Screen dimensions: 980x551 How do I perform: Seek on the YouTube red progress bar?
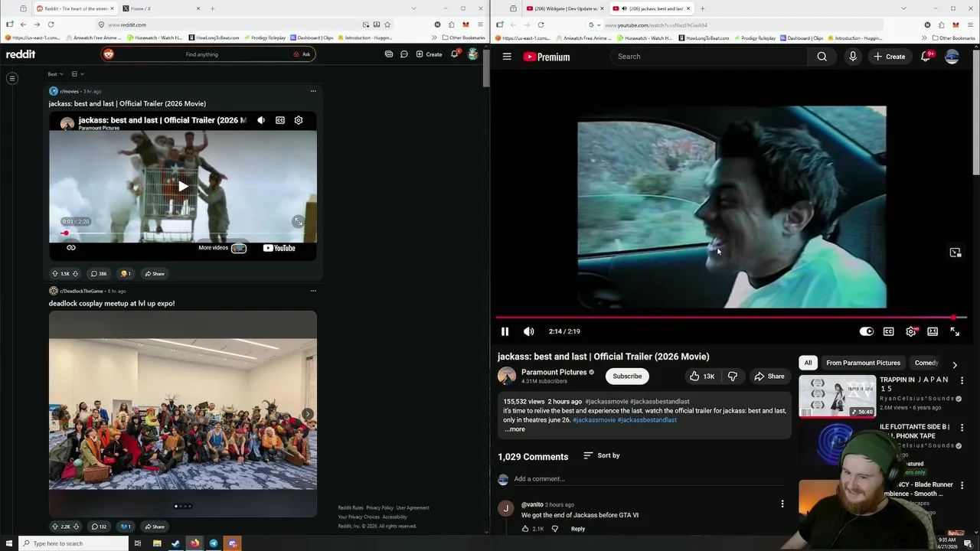pyautogui.click(x=730, y=317)
